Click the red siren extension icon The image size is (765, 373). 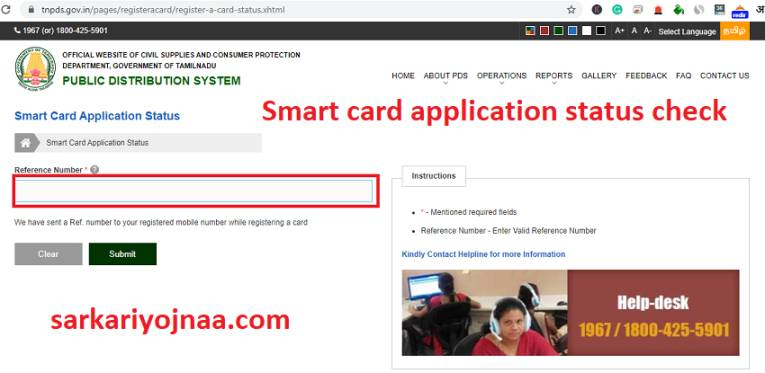pyautogui.click(x=658, y=9)
